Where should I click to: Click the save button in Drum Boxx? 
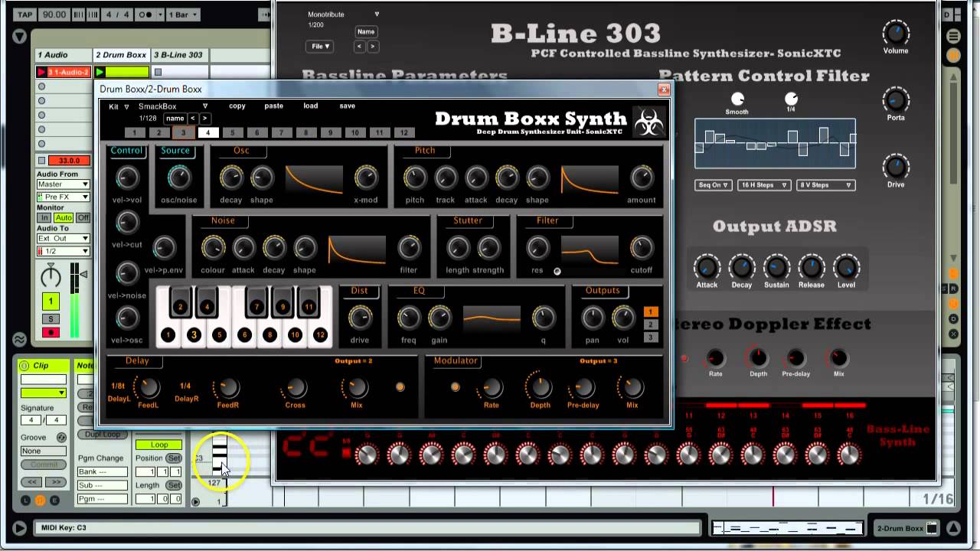(347, 106)
